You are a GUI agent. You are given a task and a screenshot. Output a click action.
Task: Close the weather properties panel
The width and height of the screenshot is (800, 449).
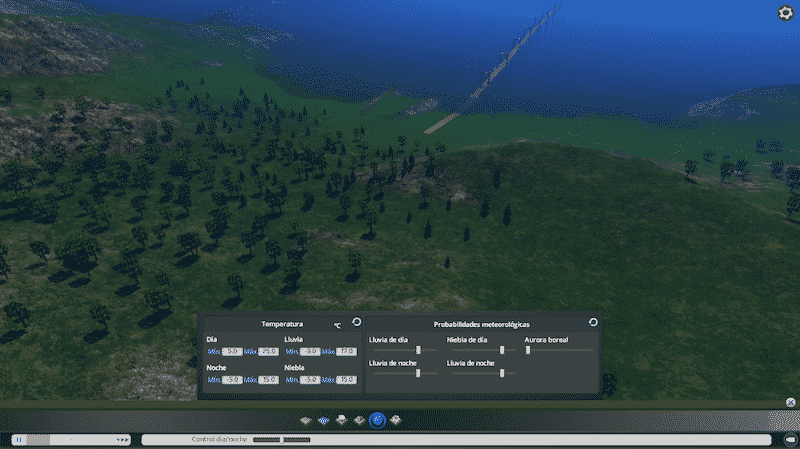coord(790,403)
